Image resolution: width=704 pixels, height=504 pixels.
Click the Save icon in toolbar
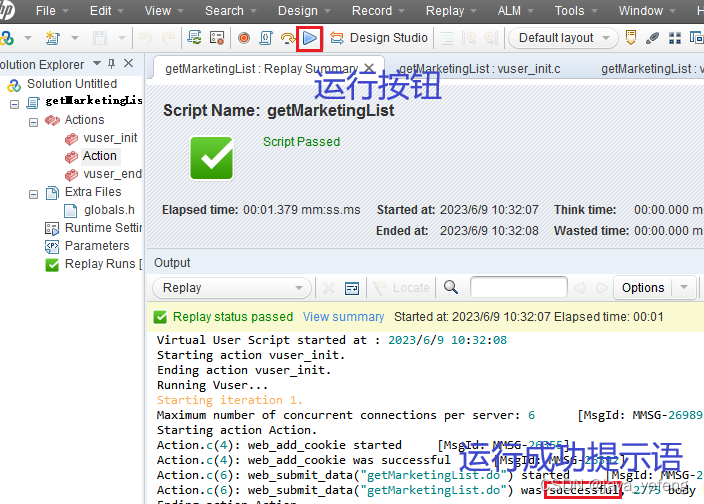tap(100, 38)
